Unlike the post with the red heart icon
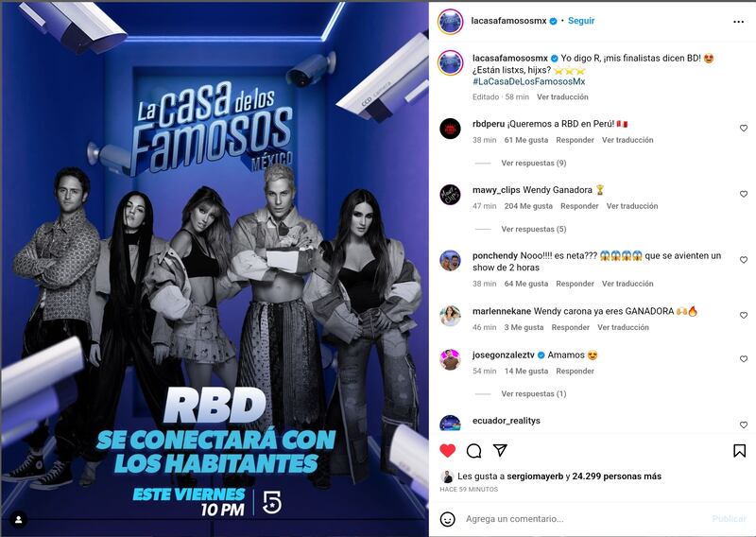 (x=447, y=451)
